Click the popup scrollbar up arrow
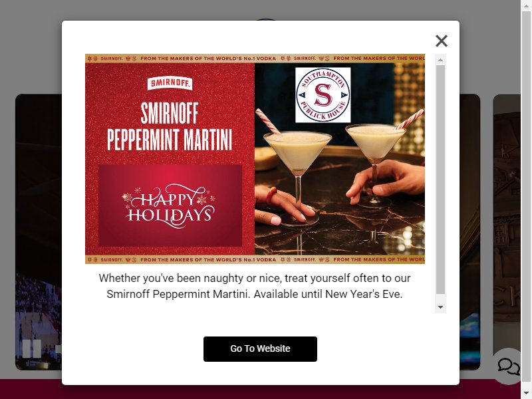This screenshot has width=532, height=399. click(440, 60)
